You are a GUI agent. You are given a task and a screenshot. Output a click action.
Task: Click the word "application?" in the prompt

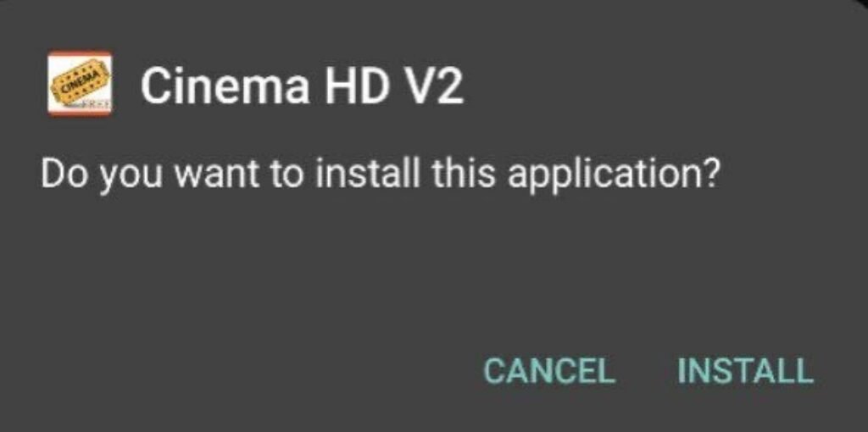pos(613,176)
